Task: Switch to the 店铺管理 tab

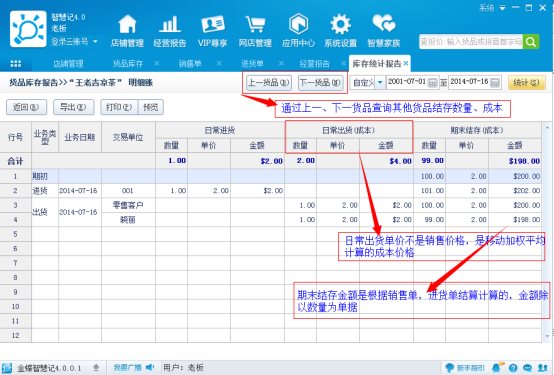Action: point(68,64)
